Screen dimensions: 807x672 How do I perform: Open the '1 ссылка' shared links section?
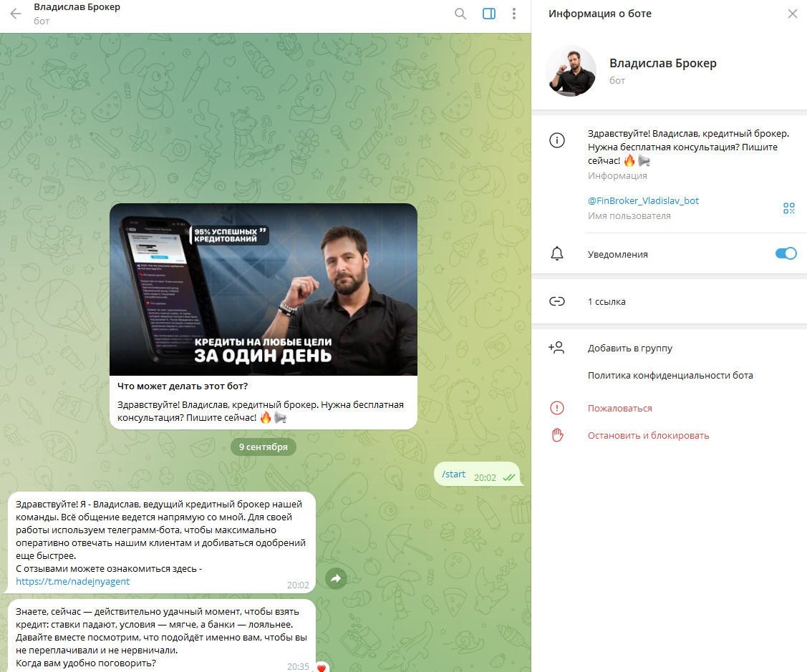click(x=607, y=301)
